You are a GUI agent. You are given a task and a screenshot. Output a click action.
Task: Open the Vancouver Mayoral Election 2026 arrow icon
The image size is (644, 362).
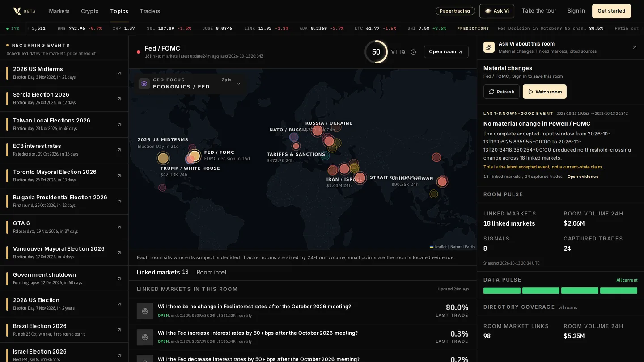(x=119, y=253)
